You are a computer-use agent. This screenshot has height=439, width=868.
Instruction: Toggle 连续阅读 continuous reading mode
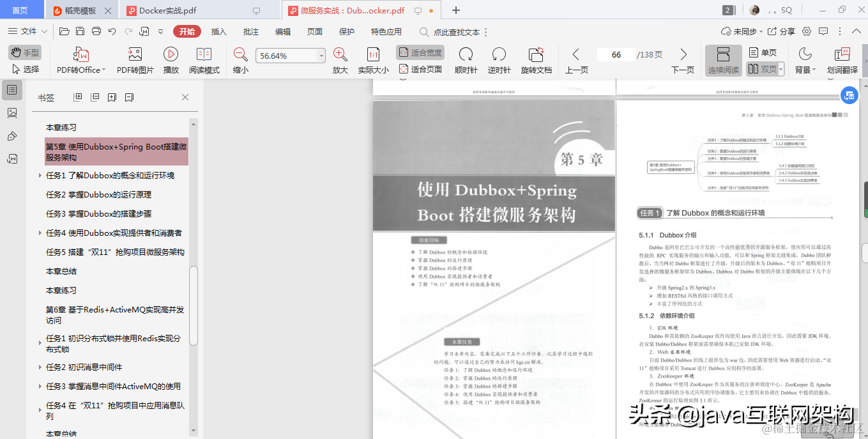[723, 61]
